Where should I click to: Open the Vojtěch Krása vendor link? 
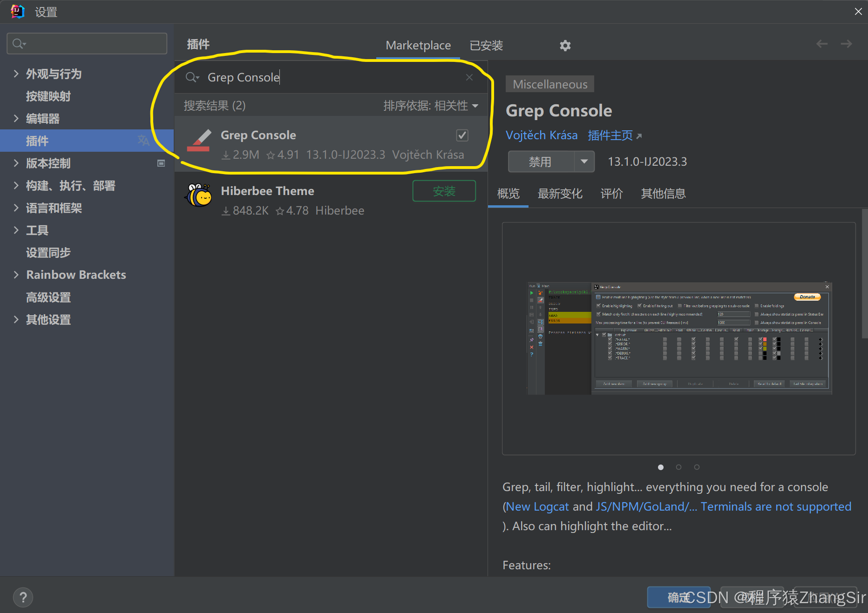pos(542,135)
